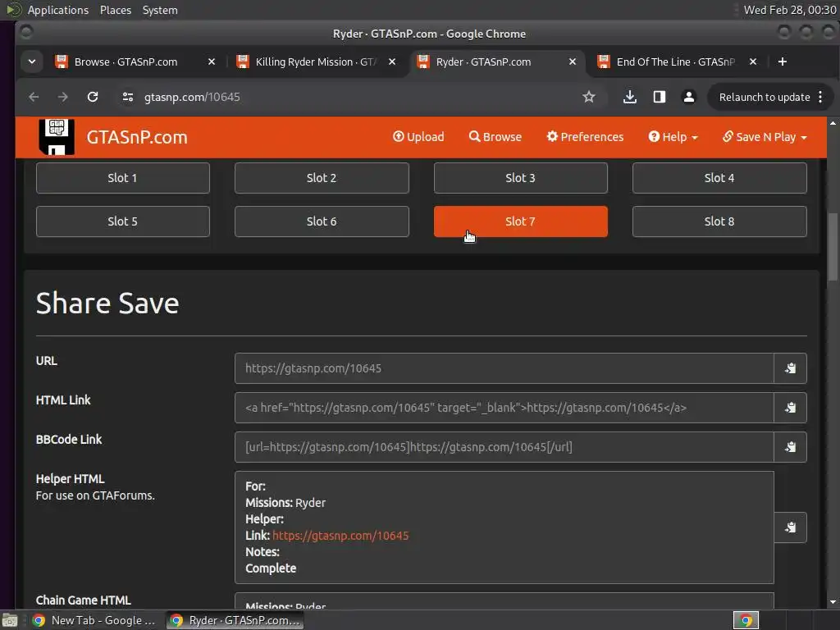Close the End Of The Line tab
This screenshot has height=630, width=840.
click(x=753, y=62)
